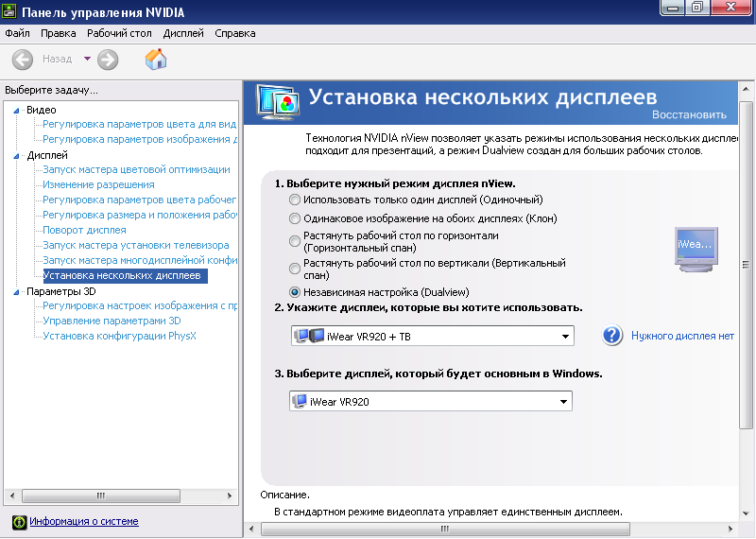Viewport: 756px width, 539px height.
Task: Open Управление параметрами 3D task
Action: (112, 321)
